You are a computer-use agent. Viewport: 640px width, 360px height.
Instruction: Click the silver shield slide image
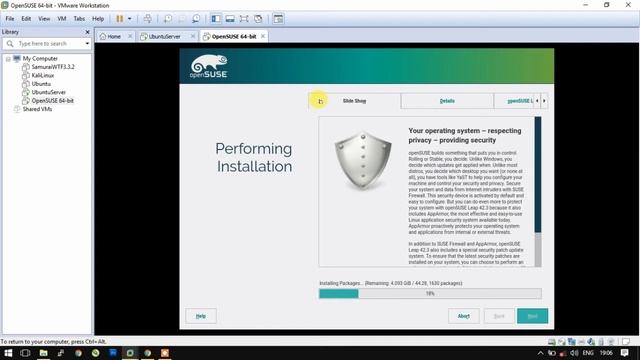pos(363,160)
